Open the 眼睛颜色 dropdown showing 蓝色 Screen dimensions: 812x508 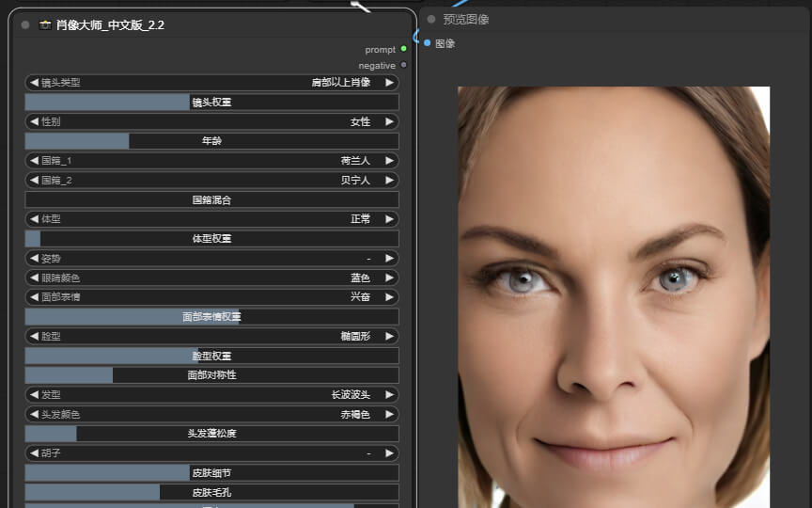coord(211,278)
